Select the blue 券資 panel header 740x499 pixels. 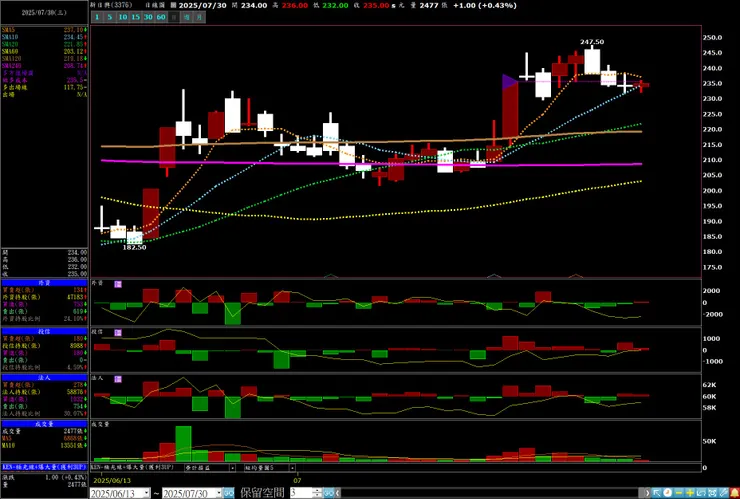click(44, 283)
